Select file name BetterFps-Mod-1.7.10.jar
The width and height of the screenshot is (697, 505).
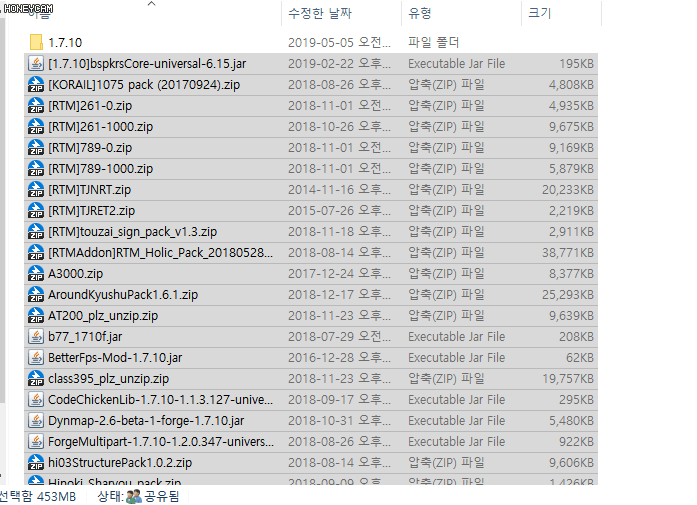pos(115,357)
